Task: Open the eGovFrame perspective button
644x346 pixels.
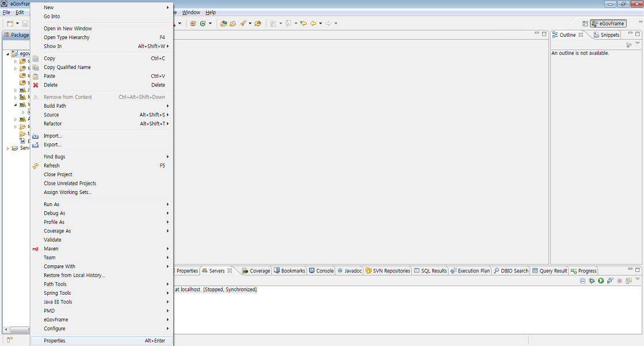Action: click(608, 24)
